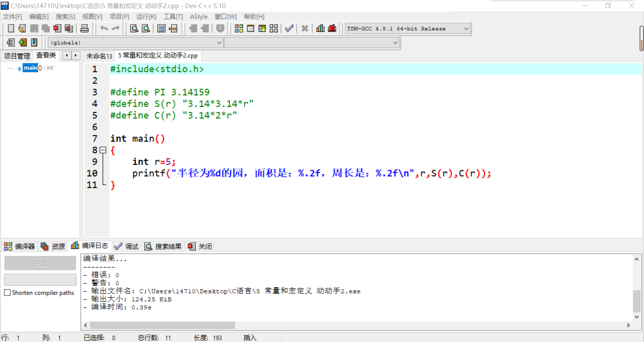Switch to the 未命名13 editor tab
The image size is (644, 342).
(99, 56)
